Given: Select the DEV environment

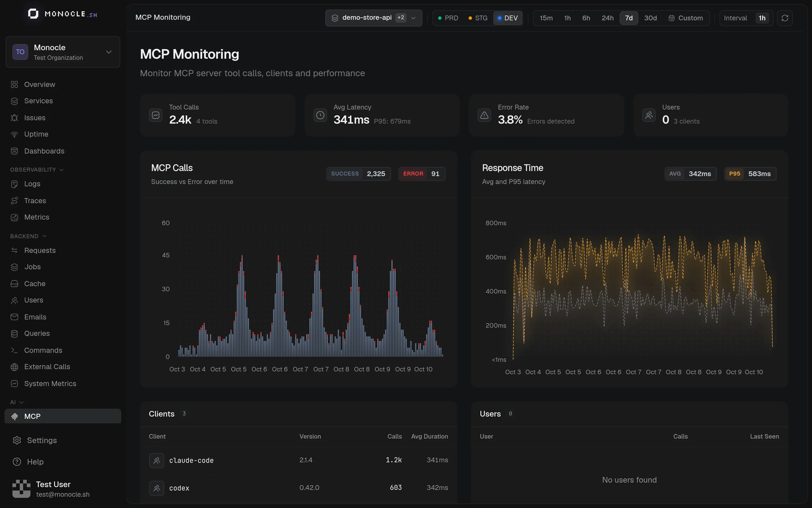Looking at the screenshot, I should [x=508, y=18].
